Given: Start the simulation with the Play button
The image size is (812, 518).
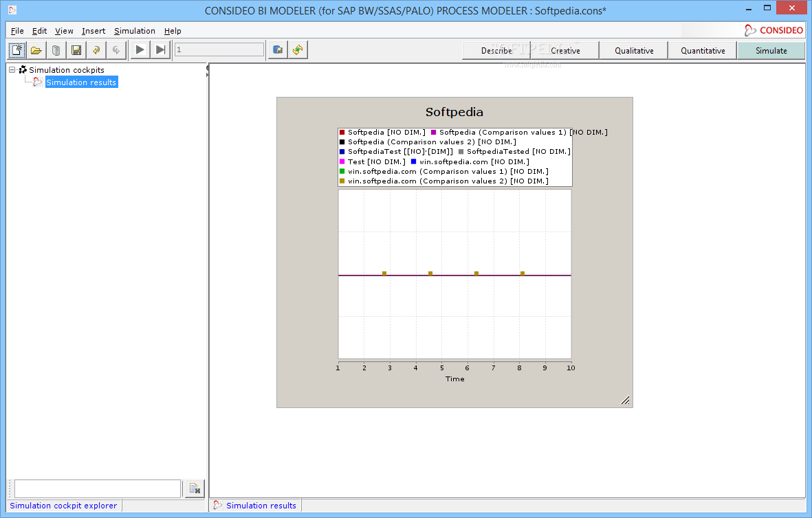Looking at the screenshot, I should 140,50.
